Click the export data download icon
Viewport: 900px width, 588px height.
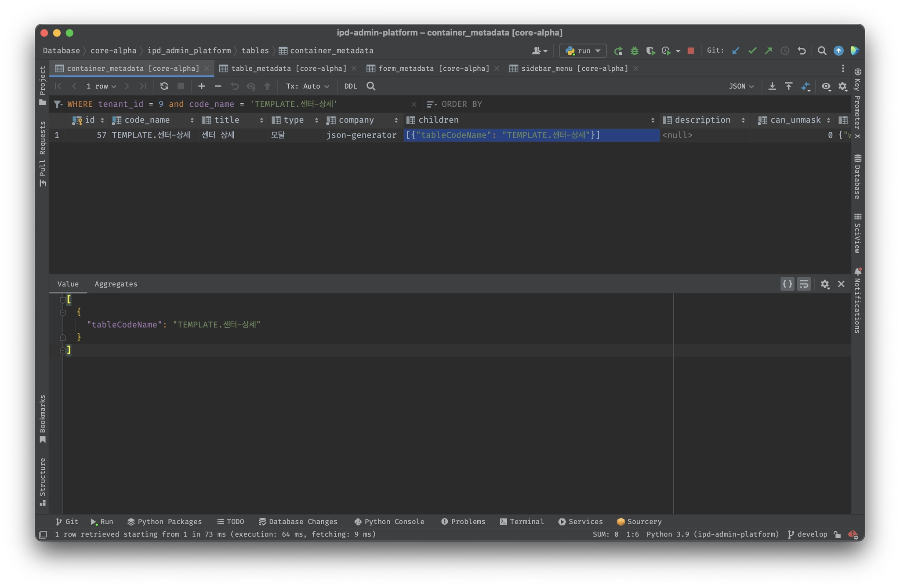[772, 86]
